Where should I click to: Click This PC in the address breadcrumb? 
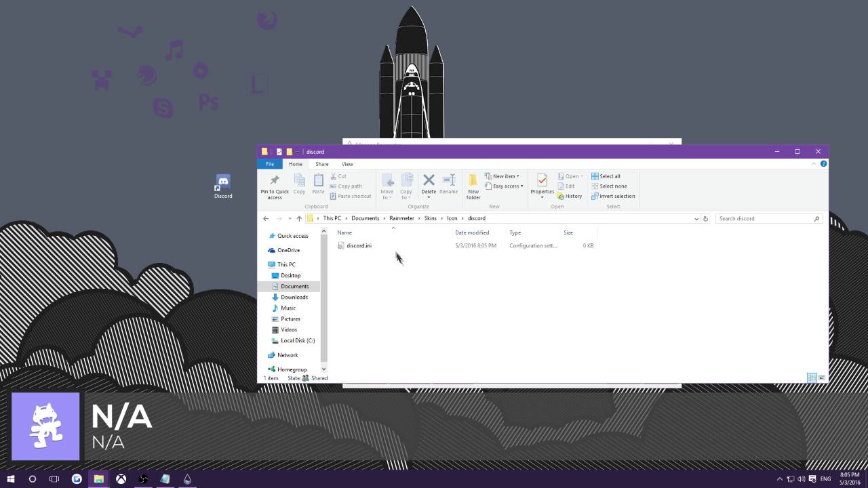pyautogui.click(x=332, y=218)
